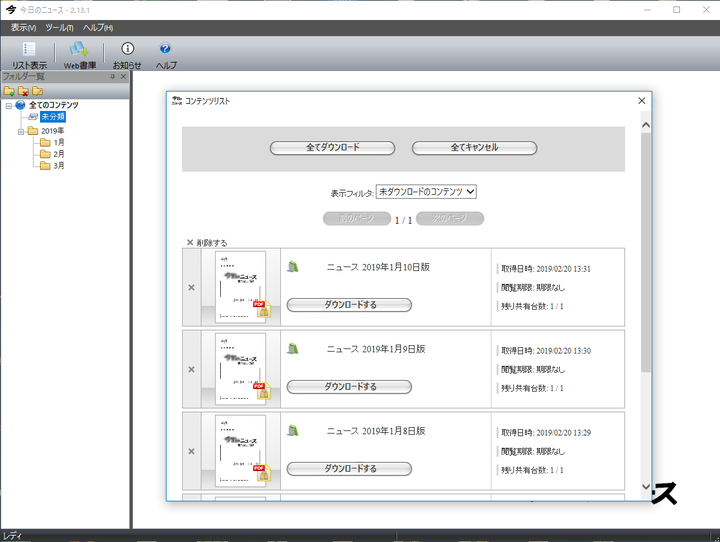Select the 2月 folder in tree
The width and height of the screenshot is (720, 542).
pyautogui.click(x=59, y=154)
